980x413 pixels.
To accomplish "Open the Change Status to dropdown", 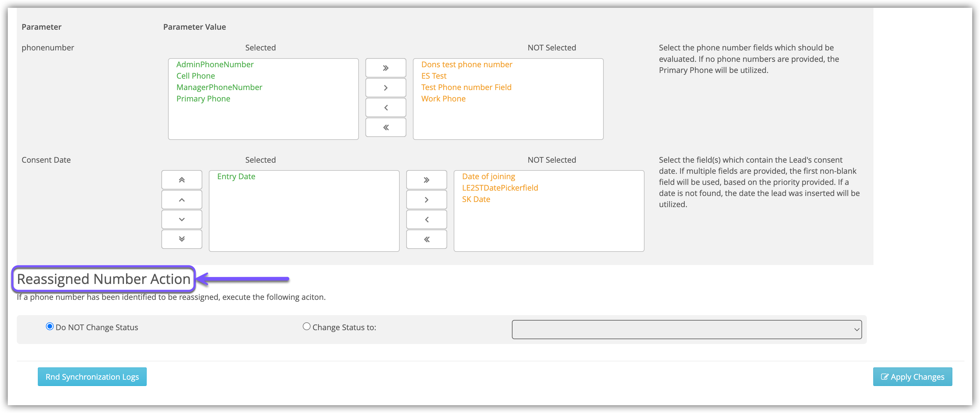I will (687, 330).
